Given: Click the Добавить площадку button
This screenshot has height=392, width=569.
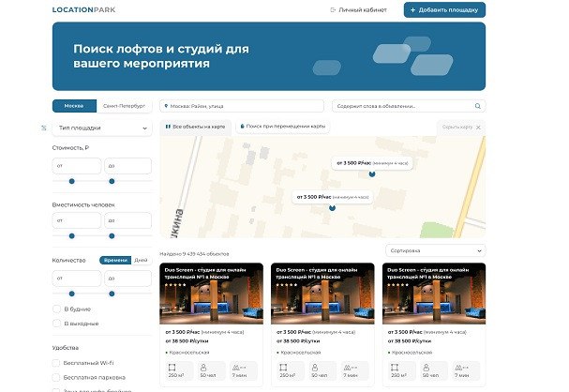Looking at the screenshot, I should (x=444, y=10).
